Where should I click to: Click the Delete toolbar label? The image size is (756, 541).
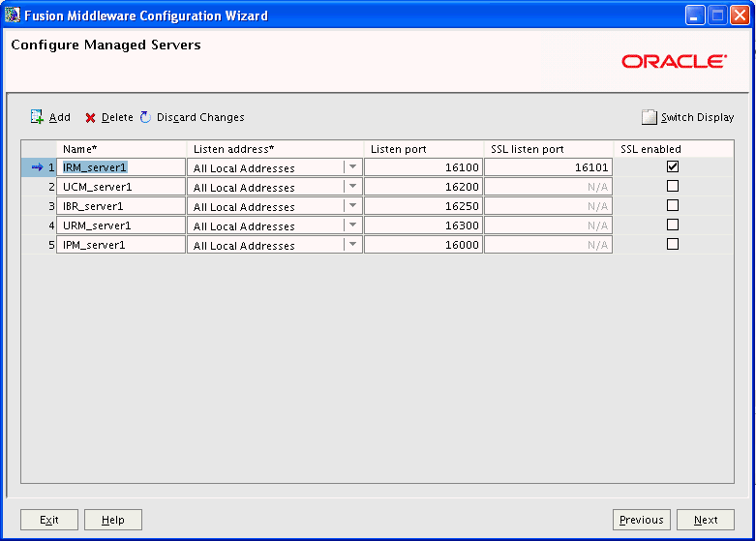click(117, 117)
